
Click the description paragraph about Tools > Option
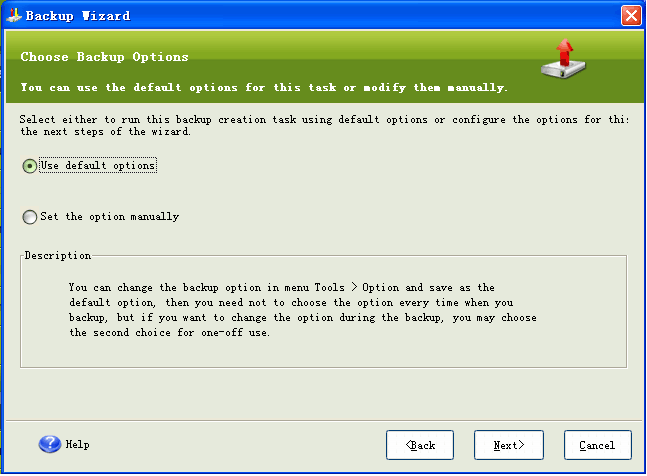[303, 310]
